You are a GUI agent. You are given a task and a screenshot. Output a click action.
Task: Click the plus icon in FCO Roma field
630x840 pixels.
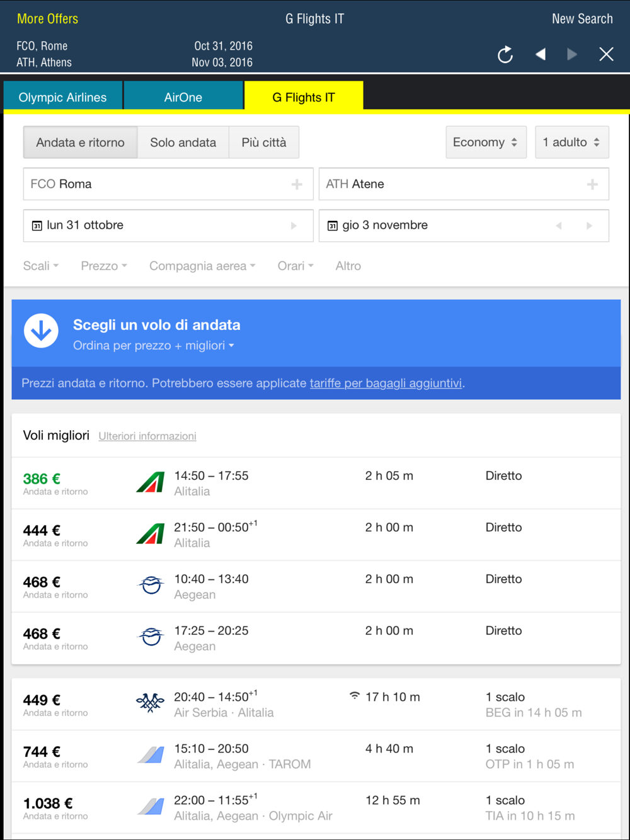tap(297, 184)
